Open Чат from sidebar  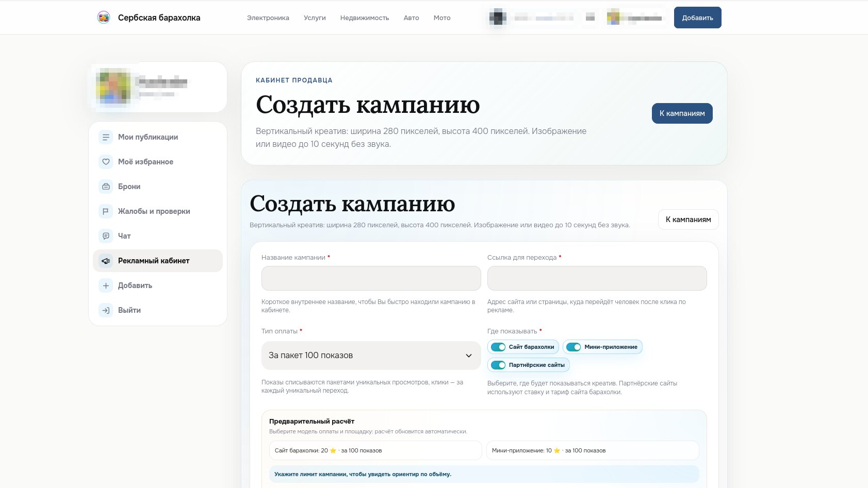[x=158, y=236]
